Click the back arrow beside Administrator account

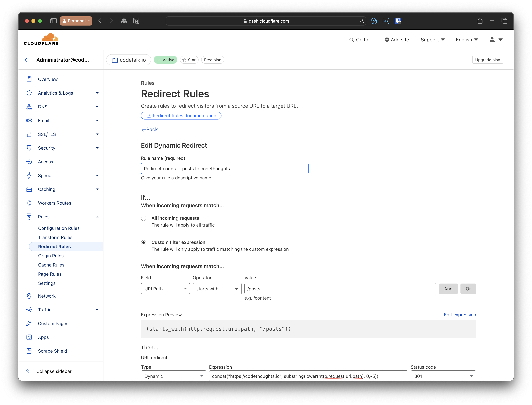[x=28, y=60]
